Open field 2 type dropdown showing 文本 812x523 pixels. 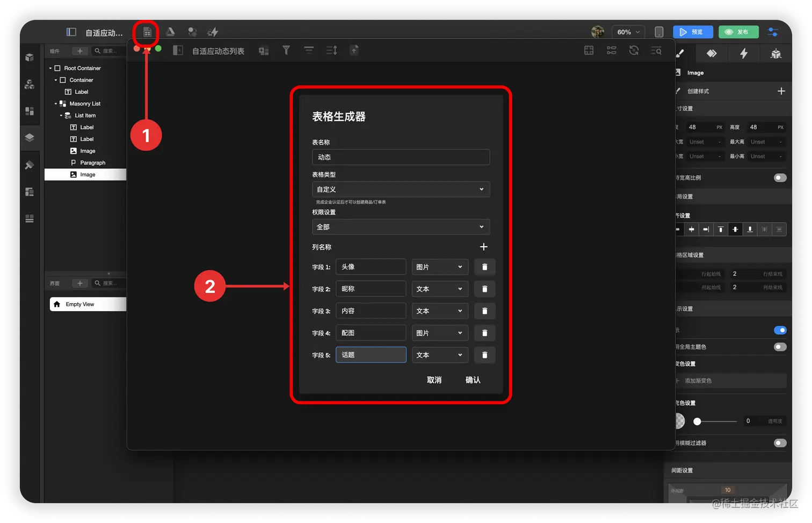[x=440, y=289]
